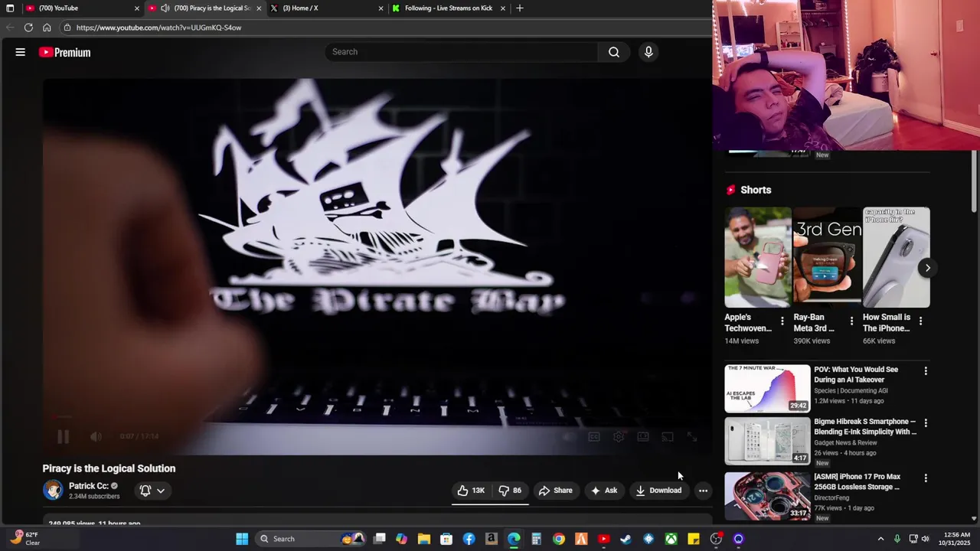Open the Calculator from the taskbar
This screenshot has width=980, height=551.
pos(536,539)
